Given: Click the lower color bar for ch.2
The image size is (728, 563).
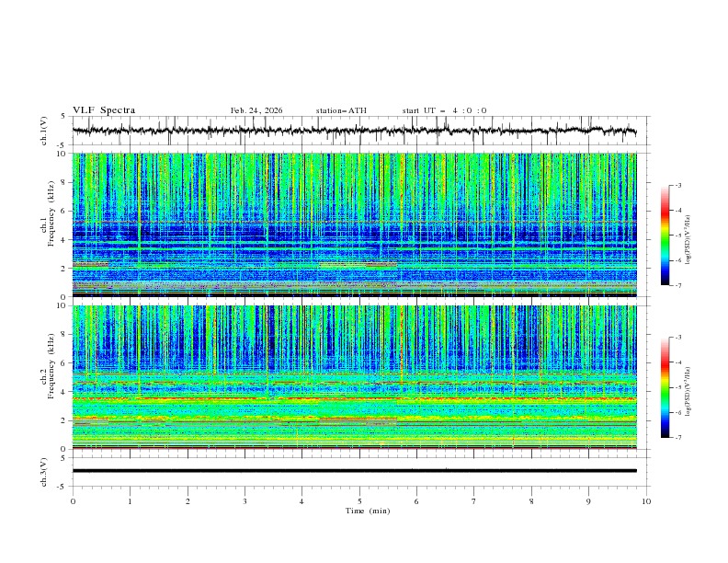Looking at the screenshot, I should coord(665,387).
